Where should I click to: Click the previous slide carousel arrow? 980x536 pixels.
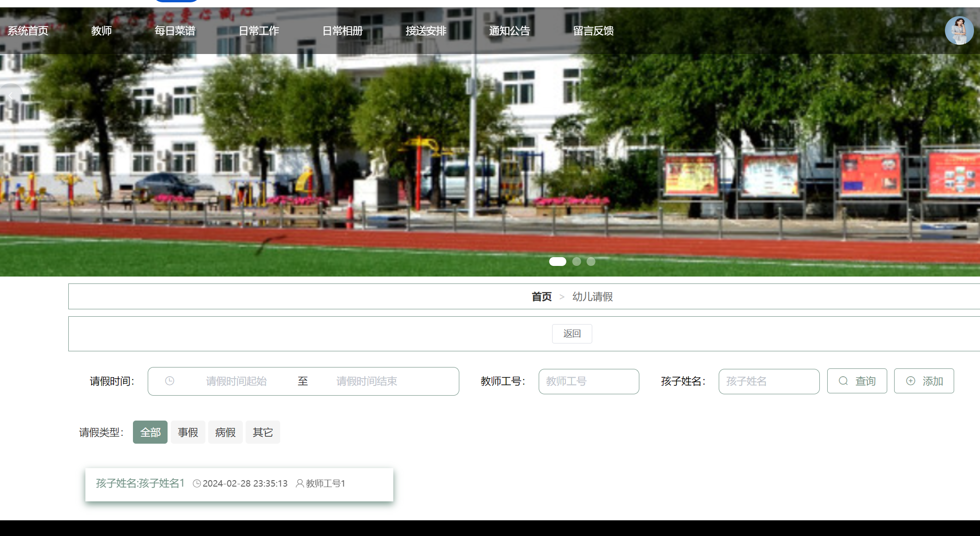10,95
